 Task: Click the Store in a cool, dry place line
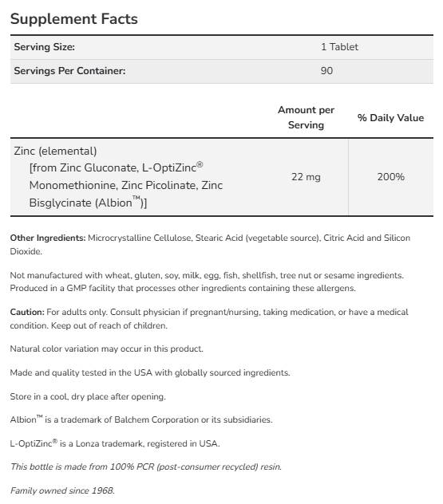(88, 396)
